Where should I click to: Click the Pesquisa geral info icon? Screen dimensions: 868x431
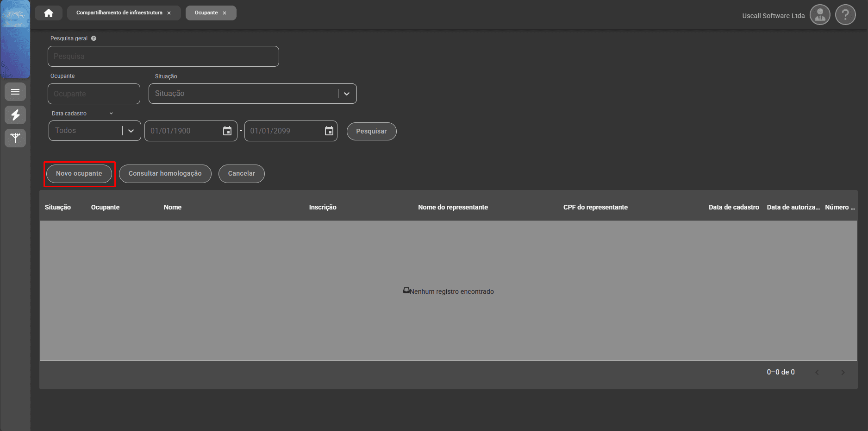coord(94,38)
